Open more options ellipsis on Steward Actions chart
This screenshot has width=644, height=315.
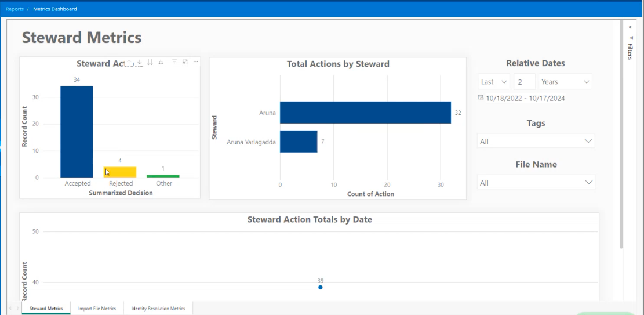click(x=196, y=61)
